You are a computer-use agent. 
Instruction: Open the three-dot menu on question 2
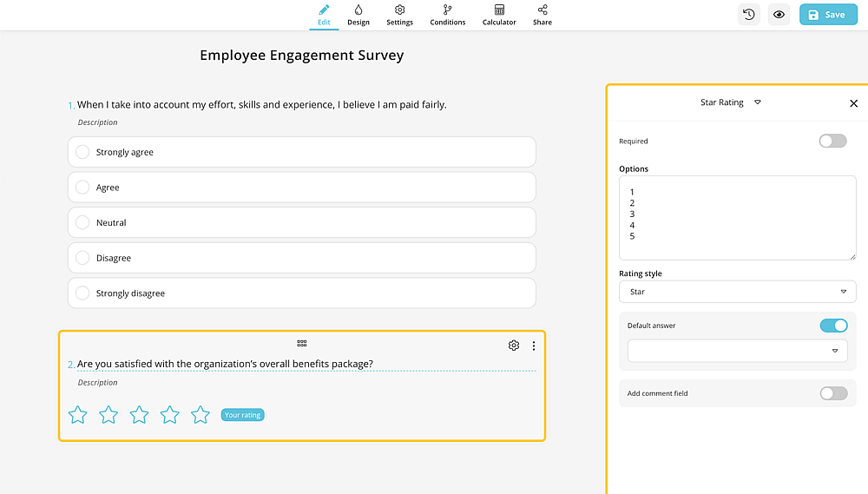(x=534, y=346)
